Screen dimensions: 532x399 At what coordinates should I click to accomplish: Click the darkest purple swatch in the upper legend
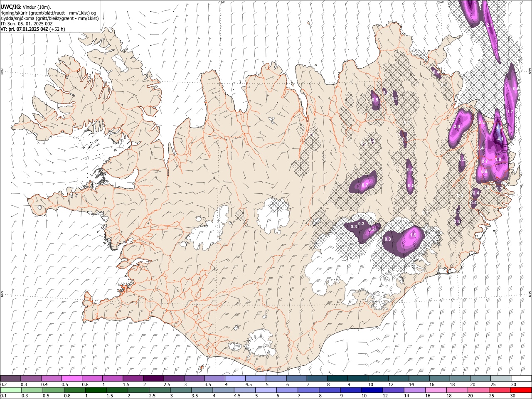(153, 378)
